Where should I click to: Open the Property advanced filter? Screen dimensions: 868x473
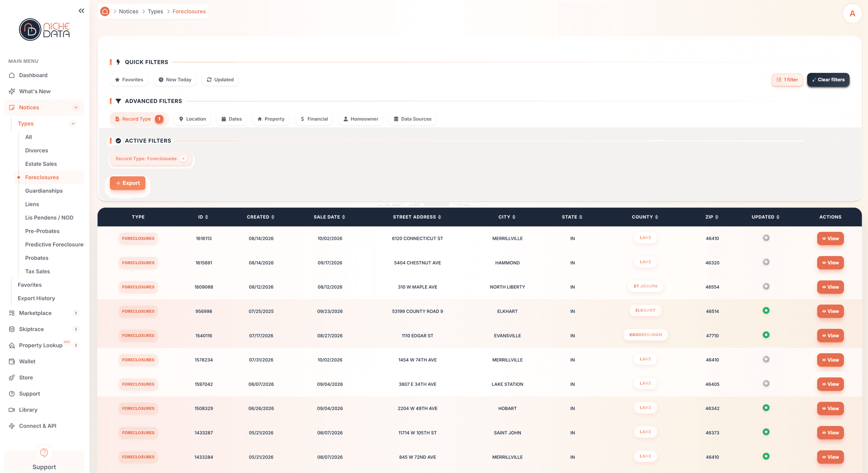(271, 119)
